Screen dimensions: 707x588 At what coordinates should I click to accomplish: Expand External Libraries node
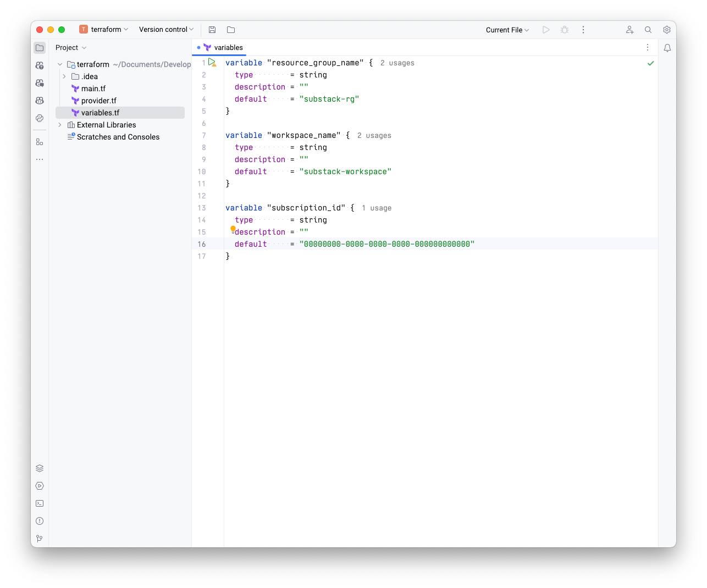(x=60, y=125)
